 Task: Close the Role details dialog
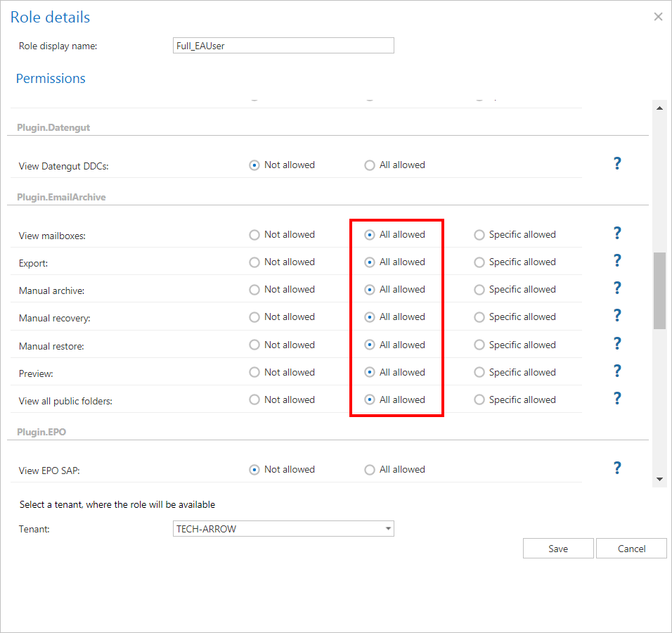click(x=658, y=17)
